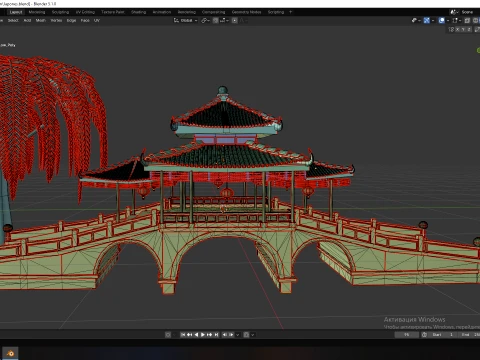The height and width of the screenshot is (360, 480).
Task: Toggle preview range clock icon
Action: coord(424,335)
